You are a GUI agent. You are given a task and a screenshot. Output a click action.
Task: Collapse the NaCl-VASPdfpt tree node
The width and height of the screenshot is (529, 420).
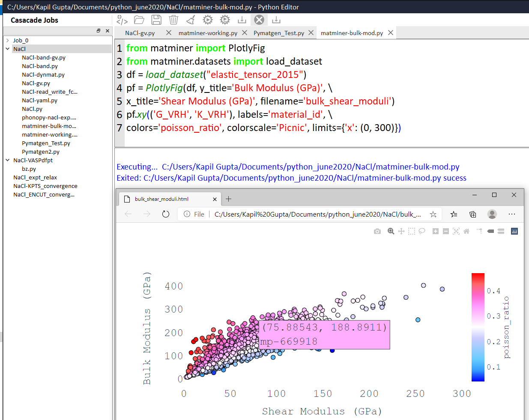[x=7, y=160]
